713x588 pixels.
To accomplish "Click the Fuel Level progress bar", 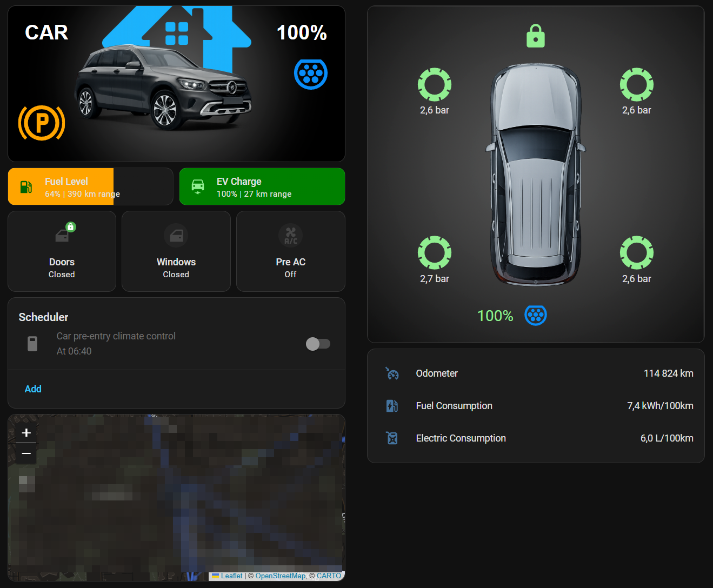I will [90, 186].
